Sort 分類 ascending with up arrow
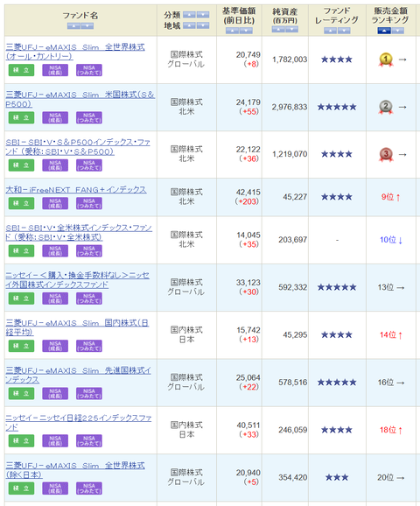 (x=189, y=15)
